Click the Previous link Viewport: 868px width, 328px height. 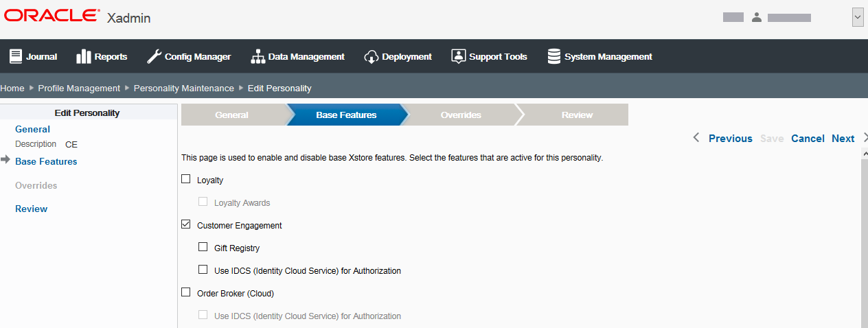click(730, 138)
